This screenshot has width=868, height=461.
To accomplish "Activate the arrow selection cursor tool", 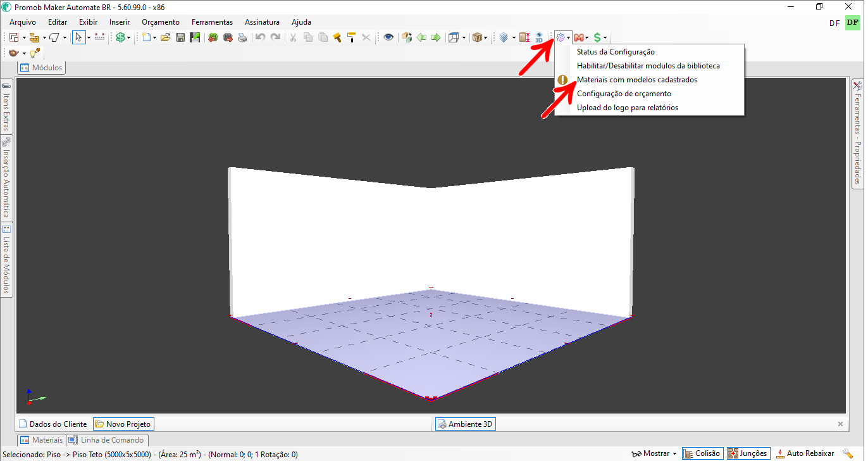I will (78, 37).
